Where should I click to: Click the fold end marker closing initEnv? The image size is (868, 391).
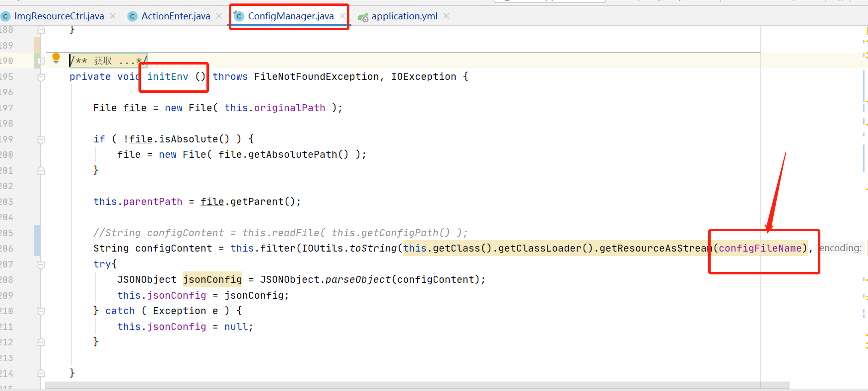(41, 374)
